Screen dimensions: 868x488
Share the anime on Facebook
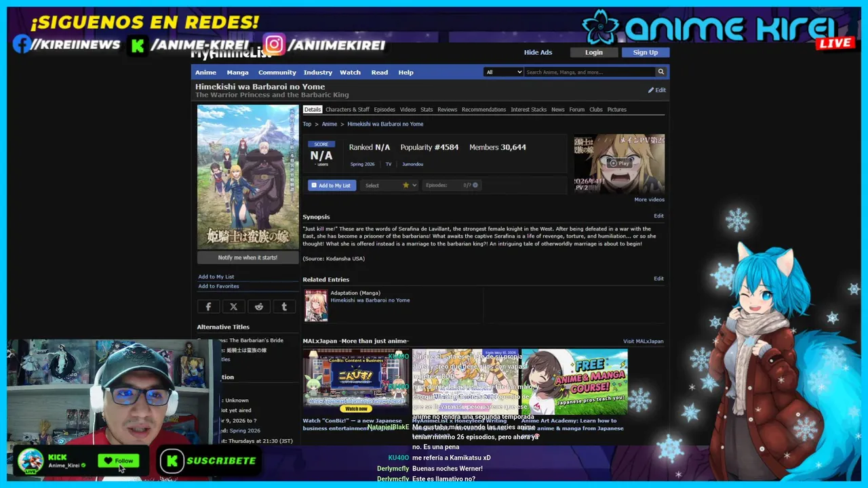[x=208, y=306]
